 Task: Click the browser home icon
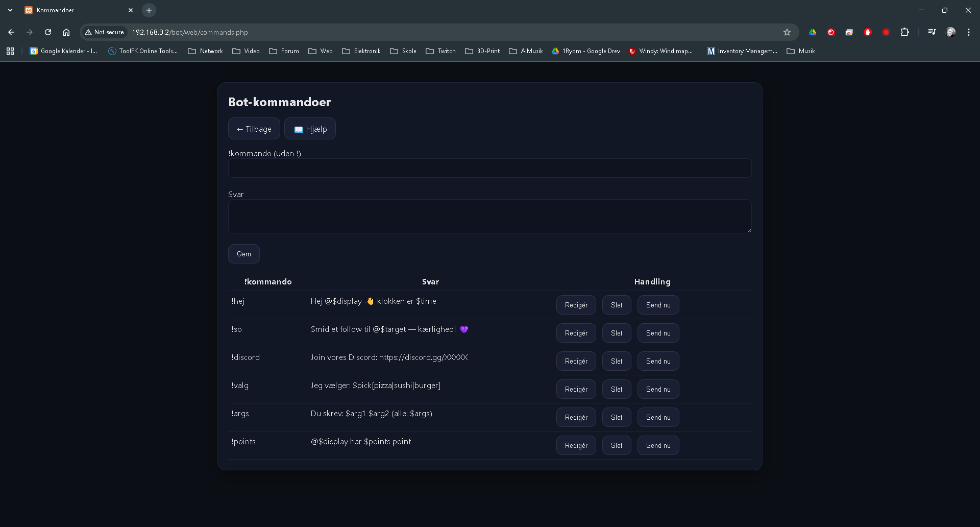tap(66, 32)
